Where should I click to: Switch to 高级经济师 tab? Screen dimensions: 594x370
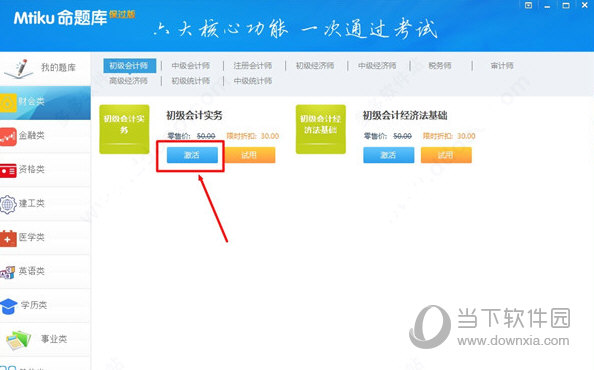click(x=128, y=81)
